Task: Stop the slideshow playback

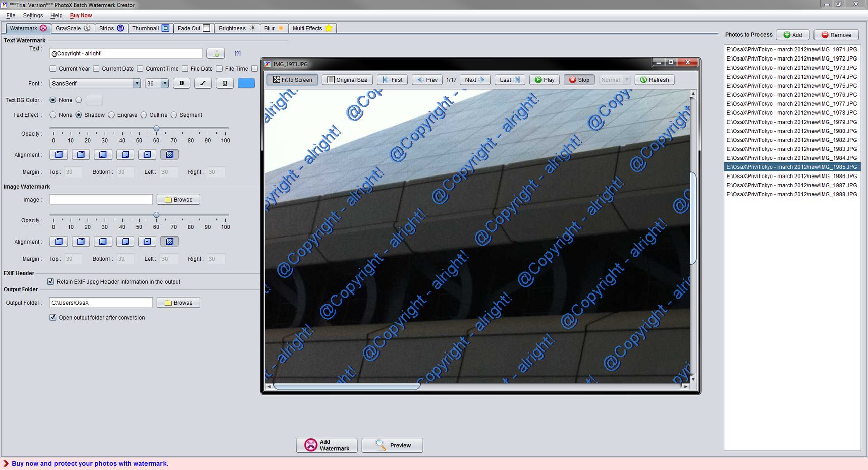Action: [x=579, y=80]
